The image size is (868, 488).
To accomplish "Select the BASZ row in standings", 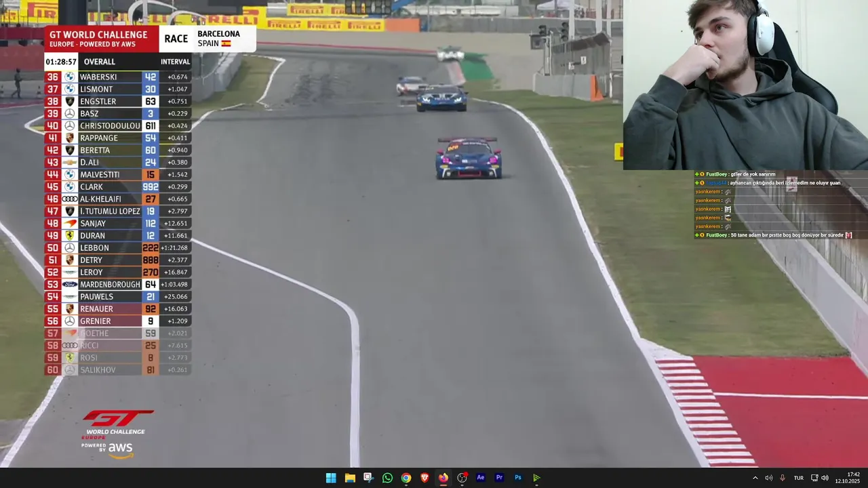I will click(118, 113).
